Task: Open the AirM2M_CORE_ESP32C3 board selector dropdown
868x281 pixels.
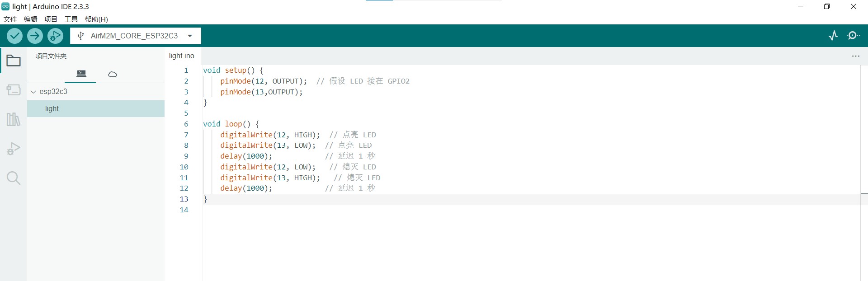Action: click(x=135, y=36)
